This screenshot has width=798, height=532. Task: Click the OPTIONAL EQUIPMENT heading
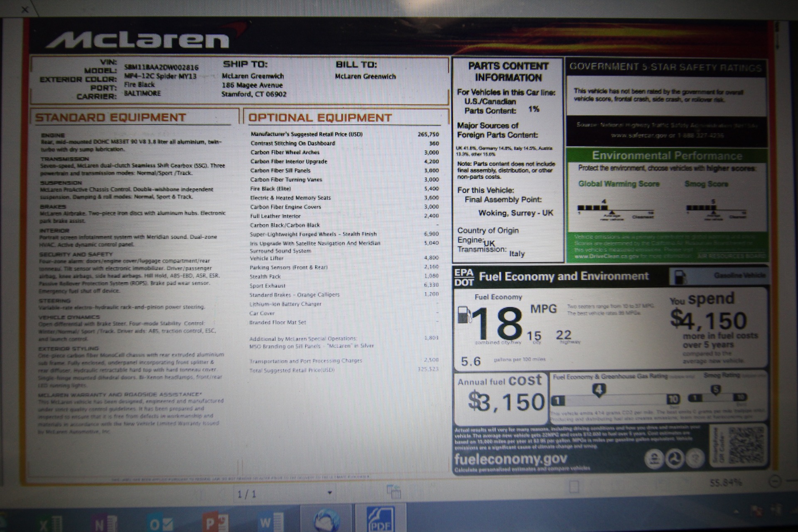coord(320,118)
